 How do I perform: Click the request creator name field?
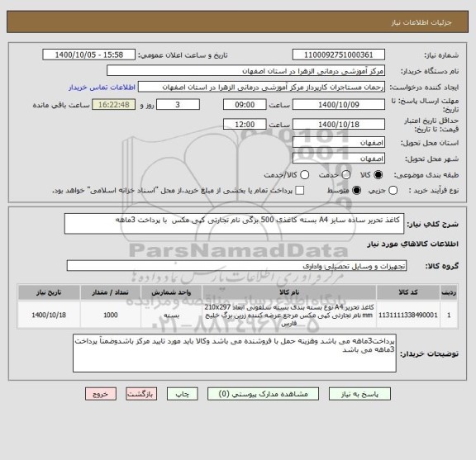(x=261, y=87)
